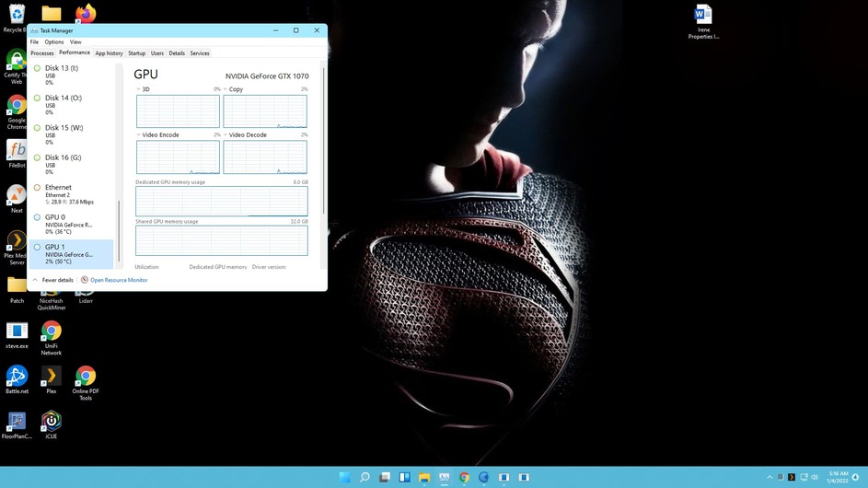Image resolution: width=868 pixels, height=488 pixels.
Task: Open the taskbar Search icon
Action: [365, 477]
